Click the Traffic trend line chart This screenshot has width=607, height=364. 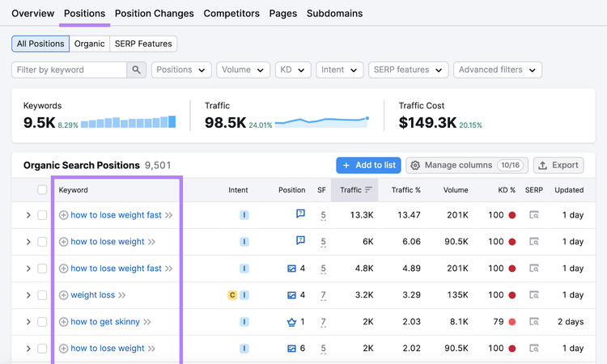[321, 122]
